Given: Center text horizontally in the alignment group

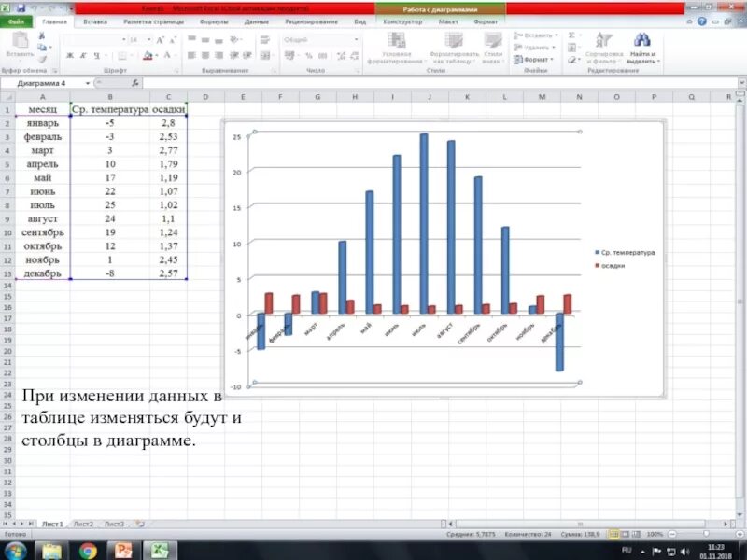Looking at the screenshot, I should click(205, 56).
